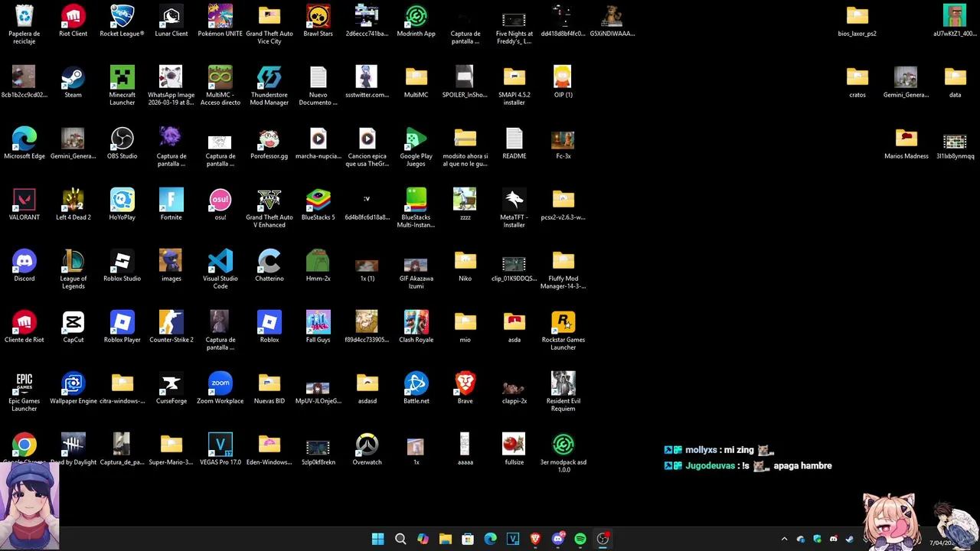This screenshot has width=980, height=551.
Task: Launch Clash Royale from the desktop
Action: tap(416, 327)
